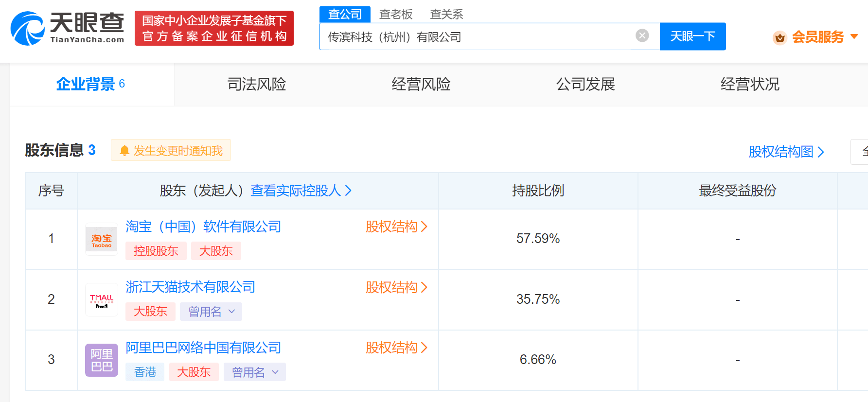Open 淘宝（中国）软件有限公司 company link
The height and width of the screenshot is (402, 868).
pos(203,227)
